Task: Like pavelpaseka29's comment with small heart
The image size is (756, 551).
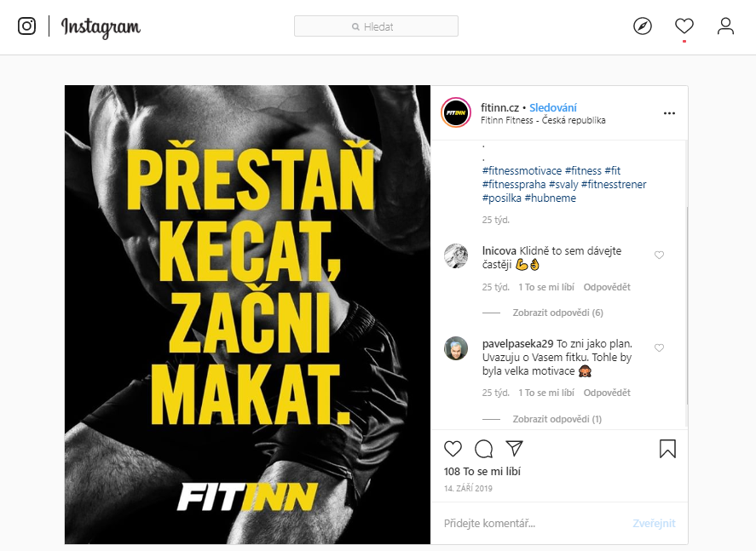Action: point(659,347)
